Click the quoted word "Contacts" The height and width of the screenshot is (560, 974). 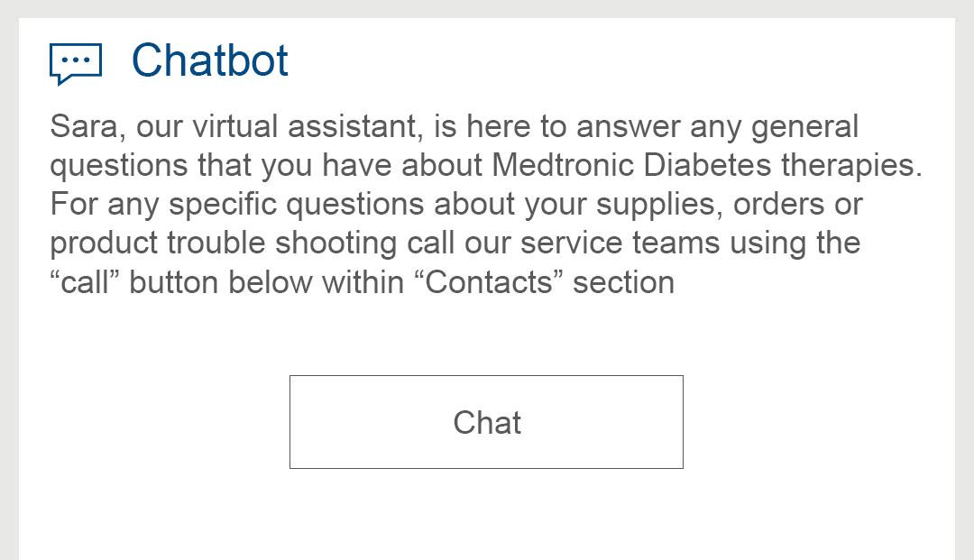(x=494, y=282)
